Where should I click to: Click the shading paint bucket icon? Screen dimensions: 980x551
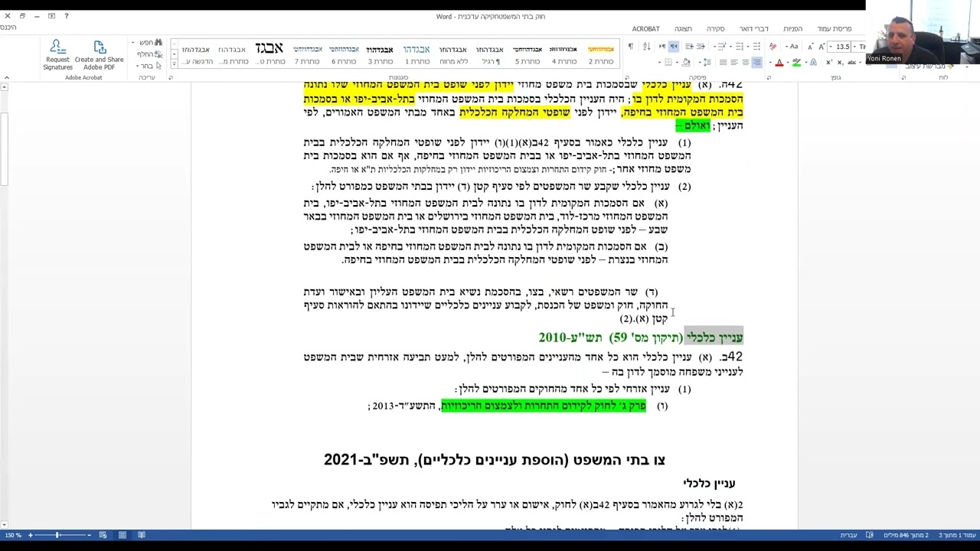pos(686,62)
